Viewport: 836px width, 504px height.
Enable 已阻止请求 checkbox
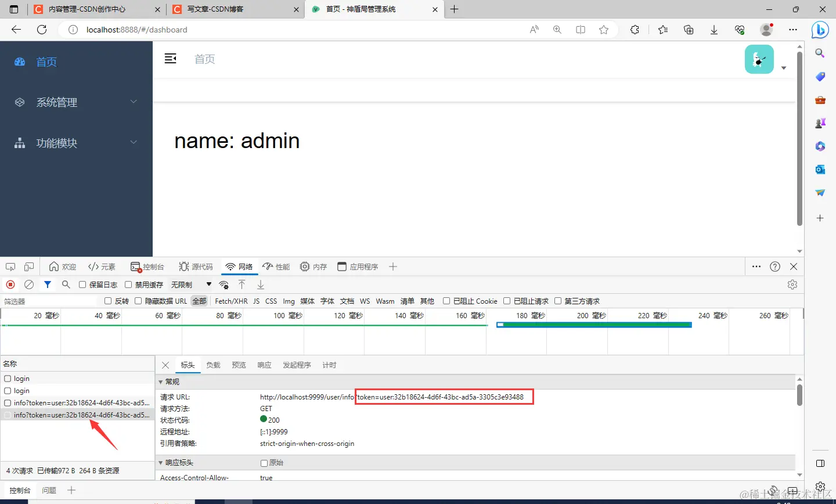[507, 301]
